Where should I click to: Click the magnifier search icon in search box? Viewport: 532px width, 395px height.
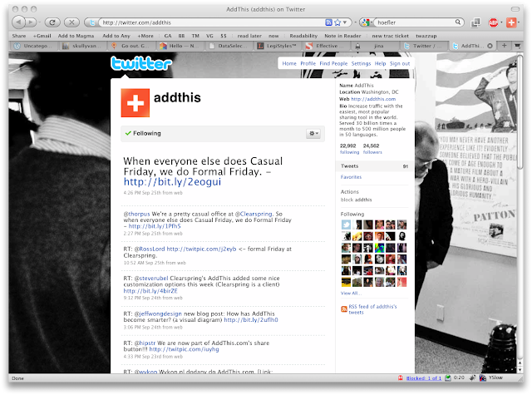458,22
